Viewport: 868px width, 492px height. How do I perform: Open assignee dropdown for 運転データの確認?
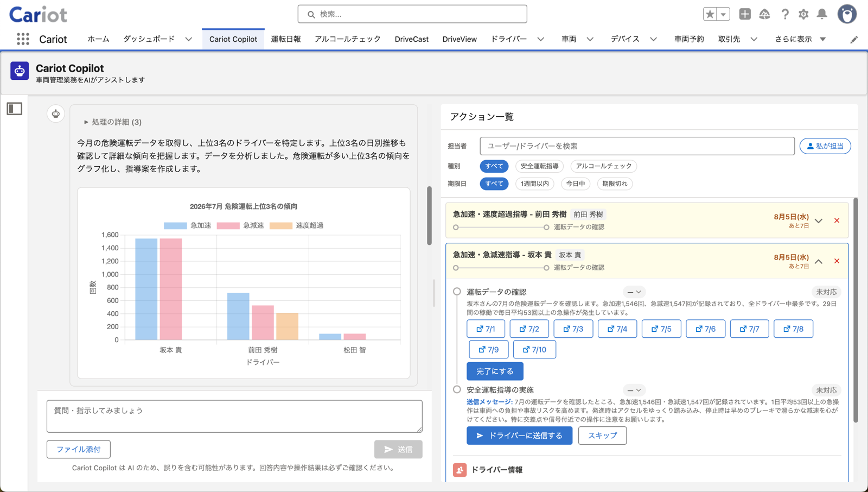(634, 292)
